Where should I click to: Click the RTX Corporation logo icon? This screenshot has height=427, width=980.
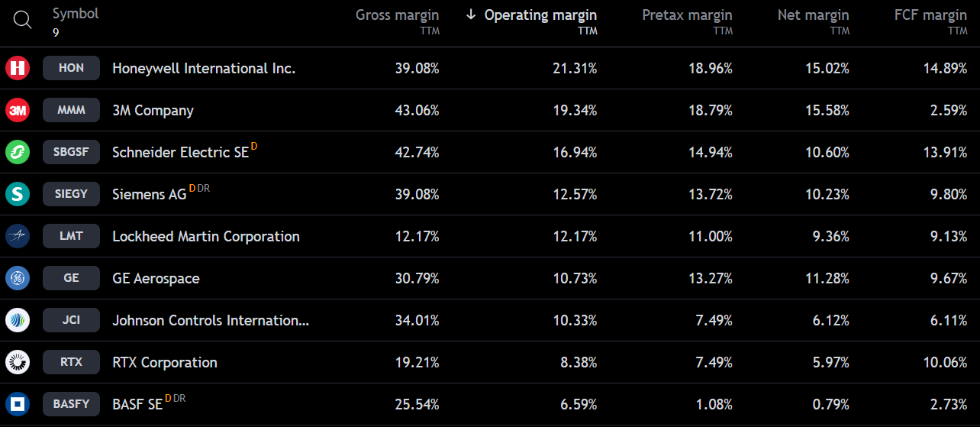pos(18,362)
